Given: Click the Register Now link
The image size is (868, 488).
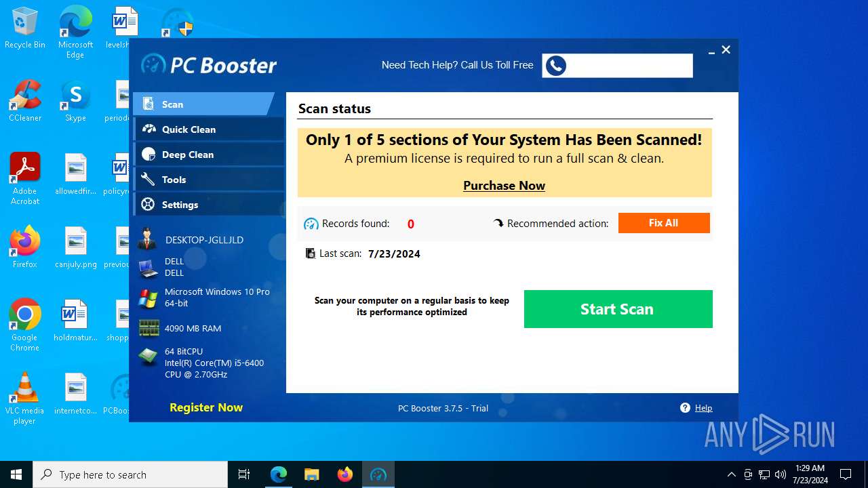Looking at the screenshot, I should pyautogui.click(x=206, y=407).
